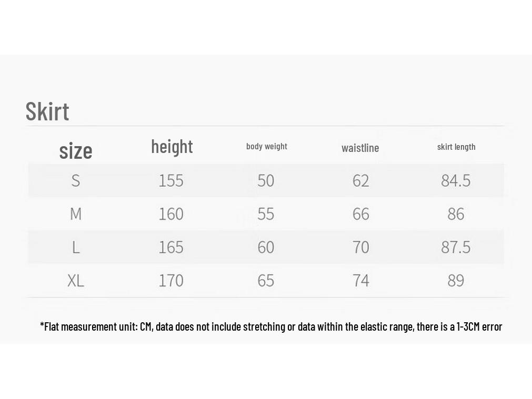Click waistline value 62

pyautogui.click(x=360, y=180)
